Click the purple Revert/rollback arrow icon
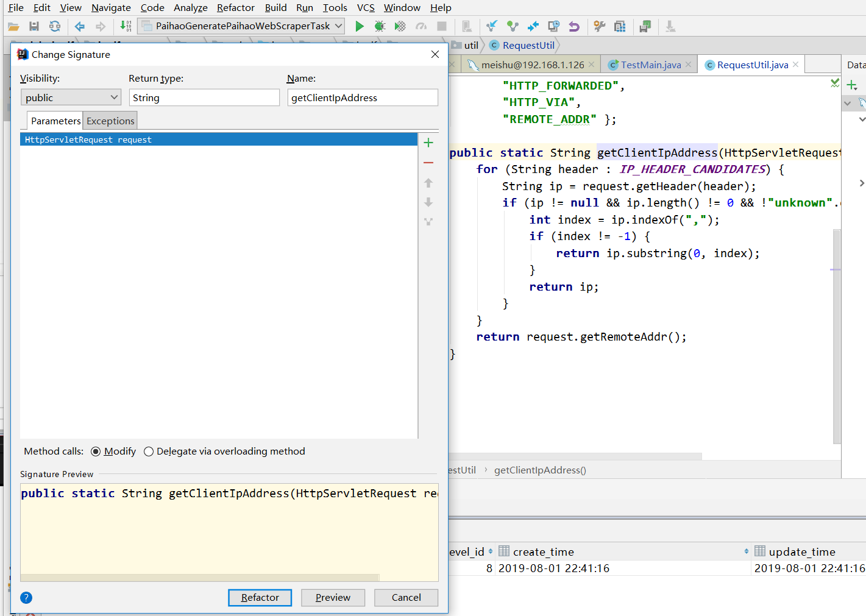 pos(574,26)
